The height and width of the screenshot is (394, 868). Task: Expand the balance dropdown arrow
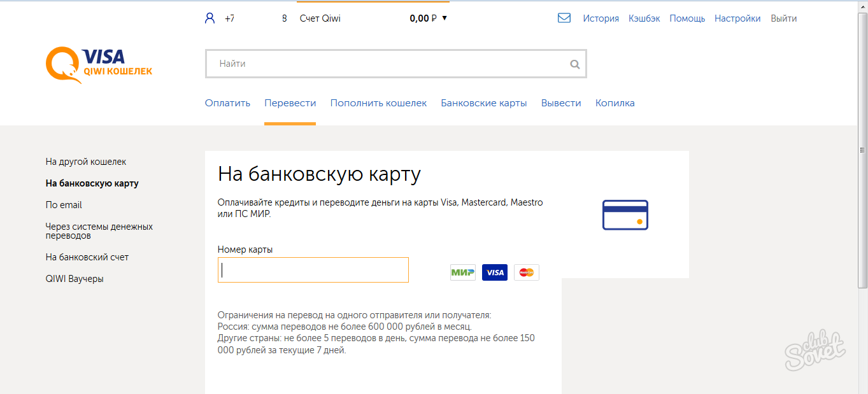[x=445, y=18]
